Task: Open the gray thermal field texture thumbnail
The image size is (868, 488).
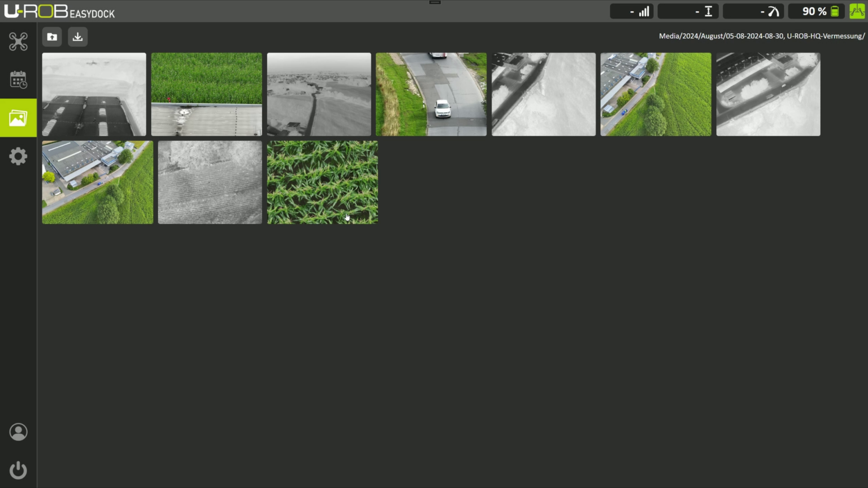Action: (x=210, y=182)
